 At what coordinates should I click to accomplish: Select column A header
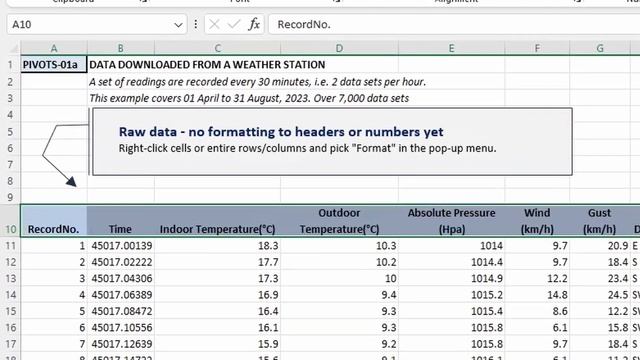(x=54, y=48)
